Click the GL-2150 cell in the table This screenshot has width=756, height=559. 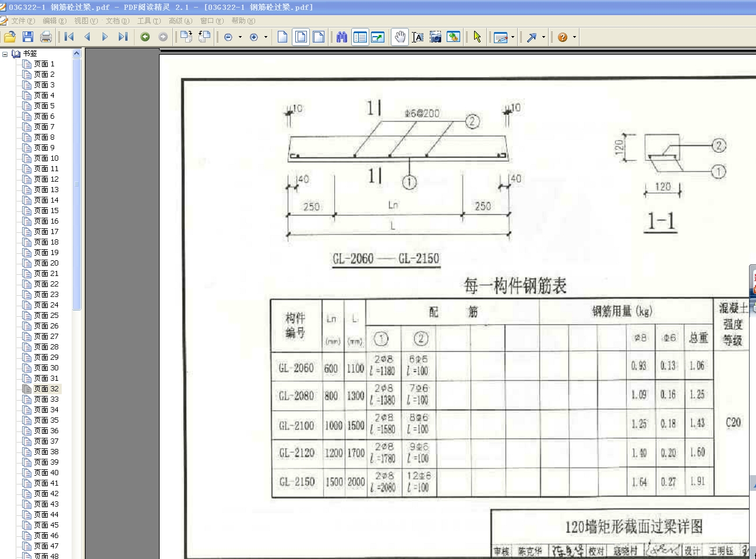pyautogui.click(x=296, y=482)
